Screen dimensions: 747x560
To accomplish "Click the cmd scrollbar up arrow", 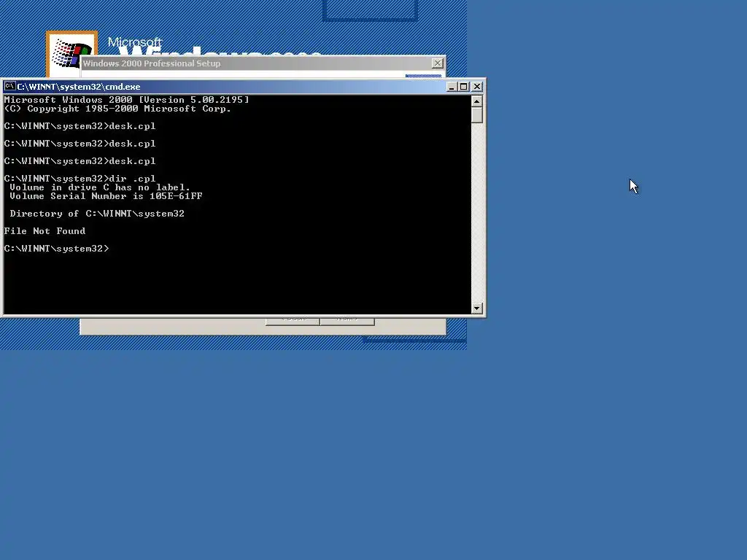I will click(477, 101).
